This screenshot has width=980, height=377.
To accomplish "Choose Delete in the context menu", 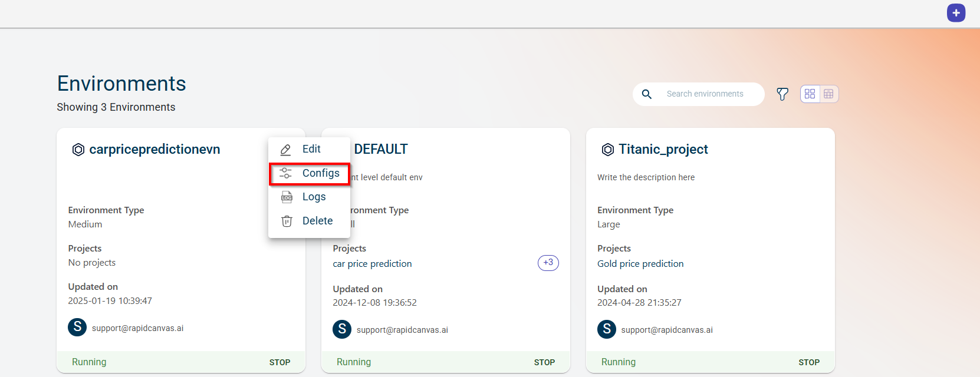I will click(x=317, y=221).
